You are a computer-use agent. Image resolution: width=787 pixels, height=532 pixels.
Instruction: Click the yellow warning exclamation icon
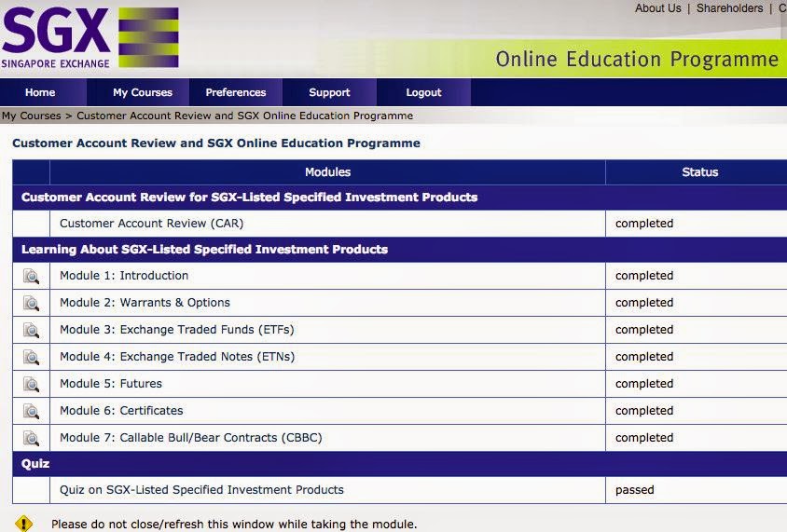[x=23, y=524]
